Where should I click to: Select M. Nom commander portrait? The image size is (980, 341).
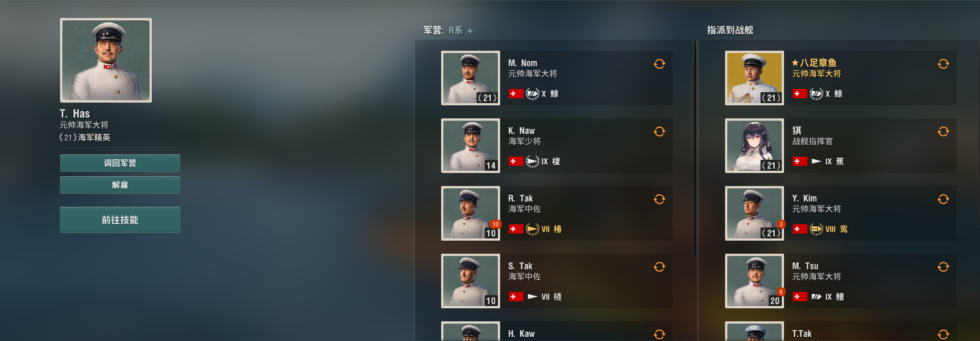(471, 78)
